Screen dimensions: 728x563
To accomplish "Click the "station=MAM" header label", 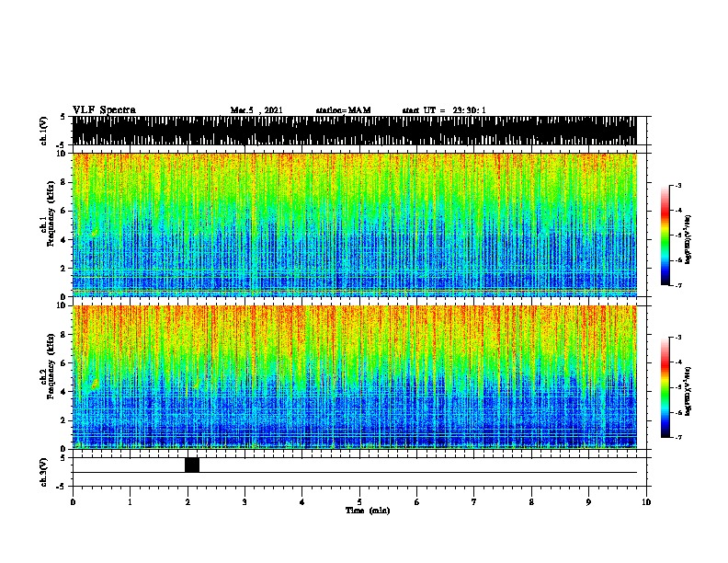I will (343, 110).
